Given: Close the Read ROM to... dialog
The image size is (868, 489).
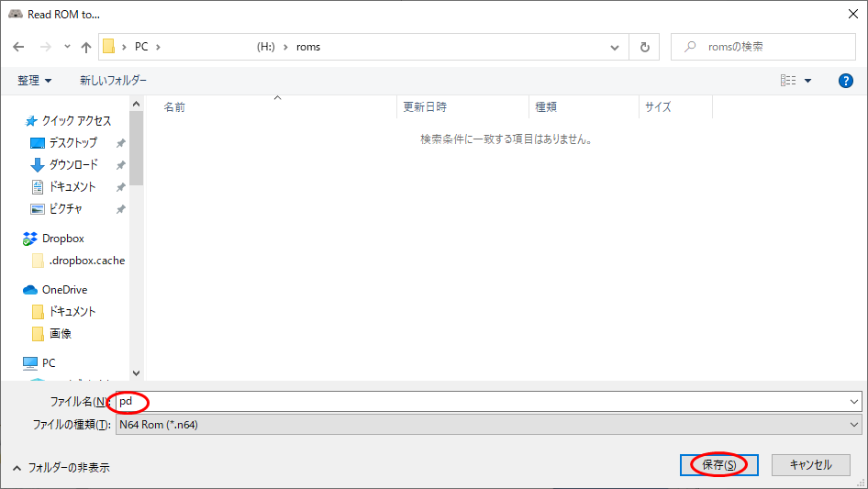Looking at the screenshot, I should point(853,14).
